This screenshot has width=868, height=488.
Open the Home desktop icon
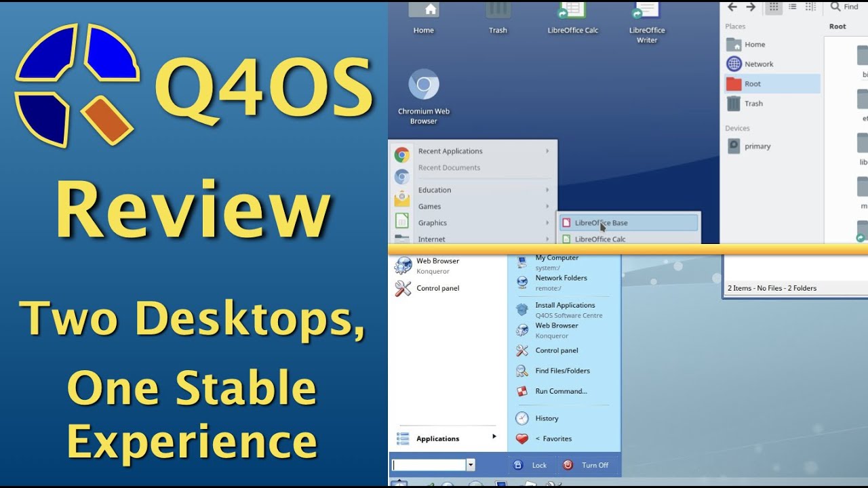[x=424, y=17]
